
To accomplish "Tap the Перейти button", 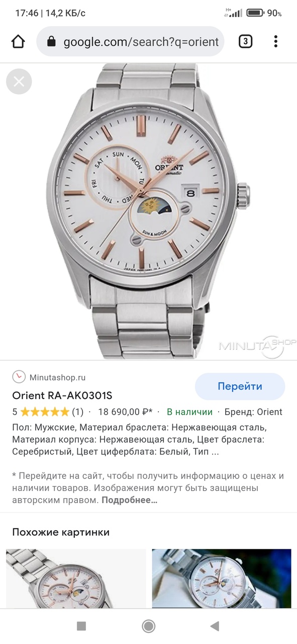I will click(x=240, y=386).
